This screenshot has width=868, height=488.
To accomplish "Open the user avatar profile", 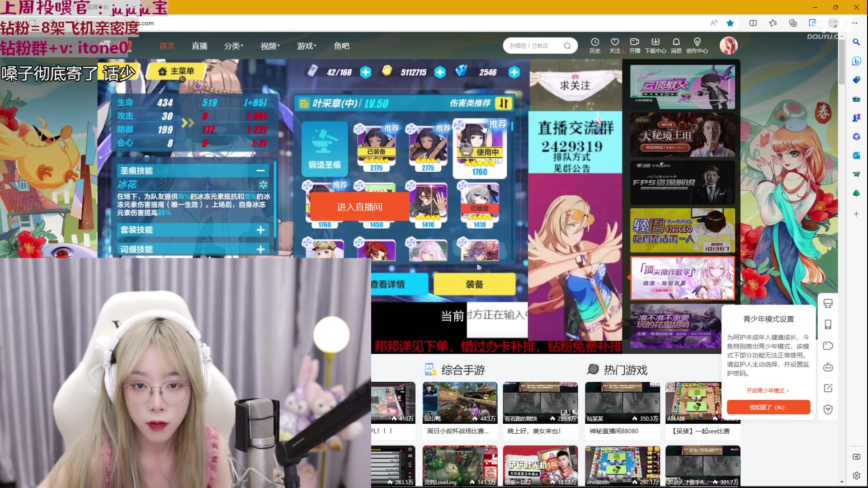I will (728, 46).
